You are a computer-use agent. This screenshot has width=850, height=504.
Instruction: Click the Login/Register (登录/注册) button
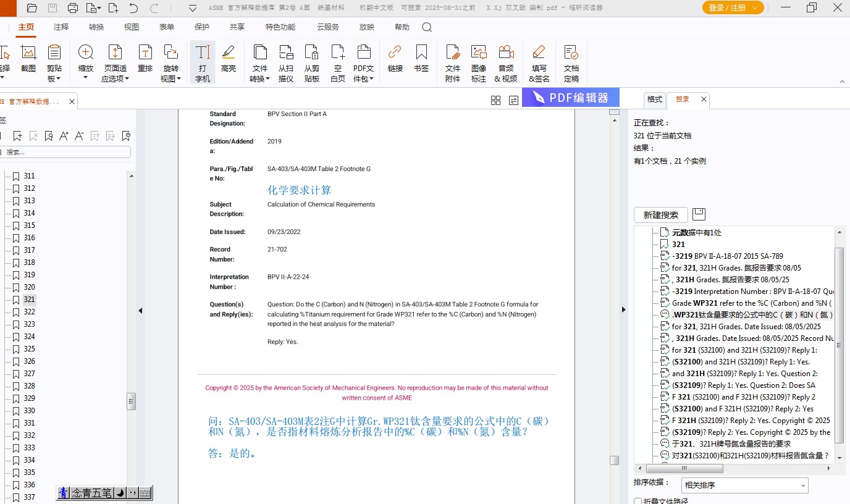(733, 7)
